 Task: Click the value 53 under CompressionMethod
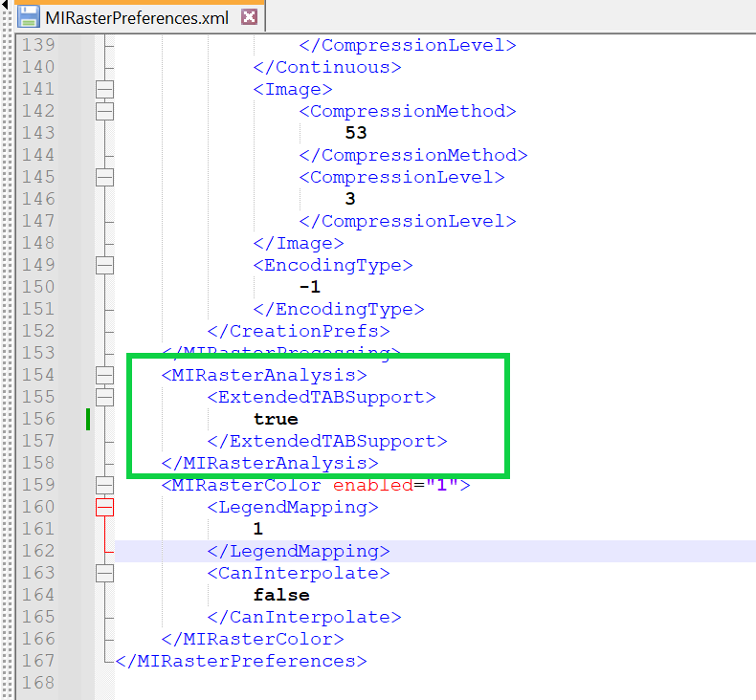(x=356, y=133)
